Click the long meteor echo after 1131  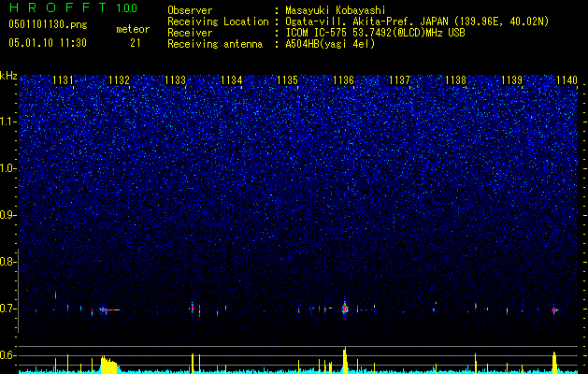pyautogui.click(x=109, y=309)
